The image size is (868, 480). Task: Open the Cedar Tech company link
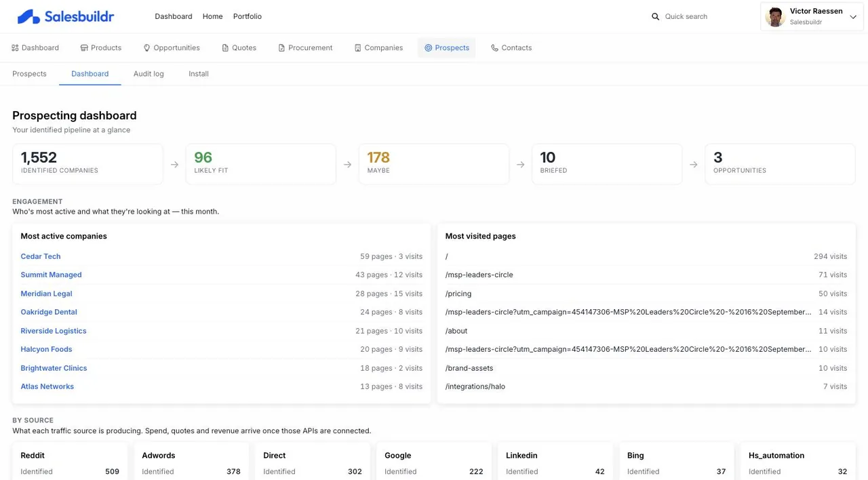(x=41, y=256)
